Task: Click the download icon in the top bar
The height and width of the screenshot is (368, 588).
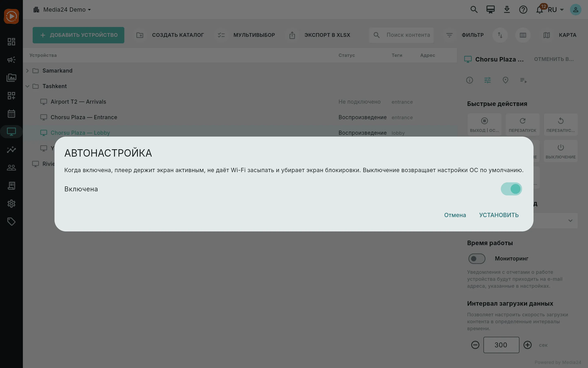Action: click(x=507, y=9)
